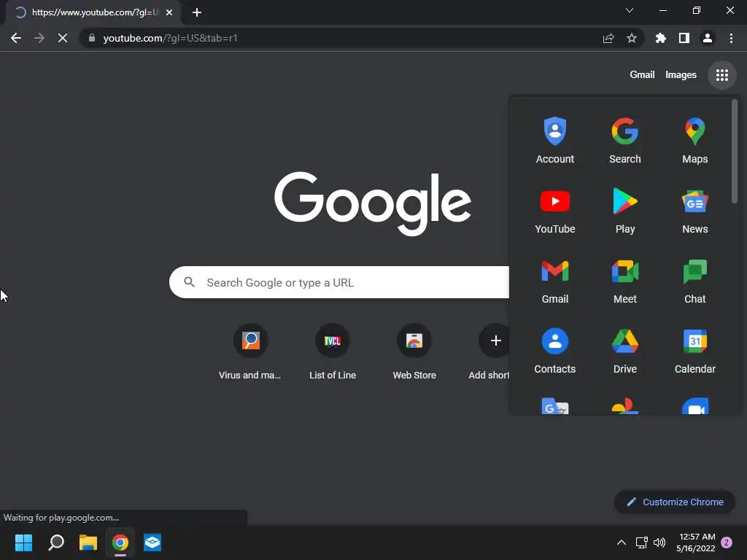Click the apps panel scrollbar

734,151
